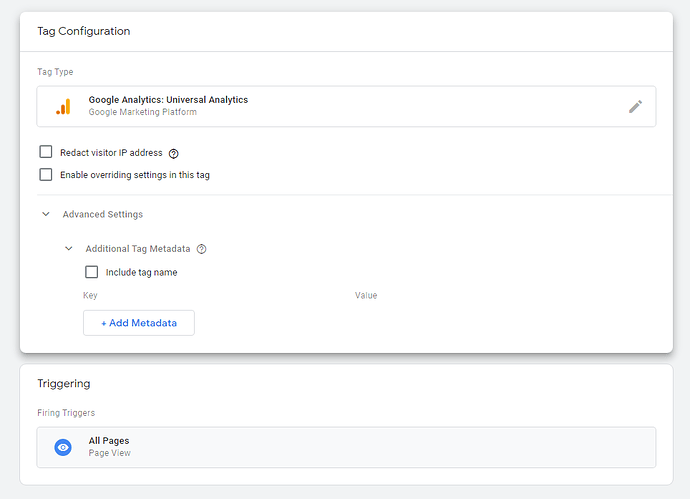Image resolution: width=690 pixels, height=499 pixels.
Task: Click the Google Analytics bar chart logo
Action: [63, 106]
